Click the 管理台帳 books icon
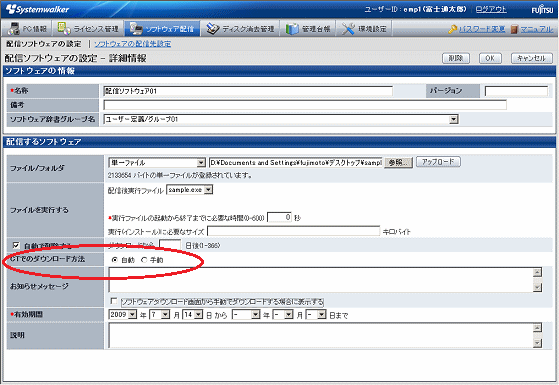The image size is (559, 385). point(292,29)
